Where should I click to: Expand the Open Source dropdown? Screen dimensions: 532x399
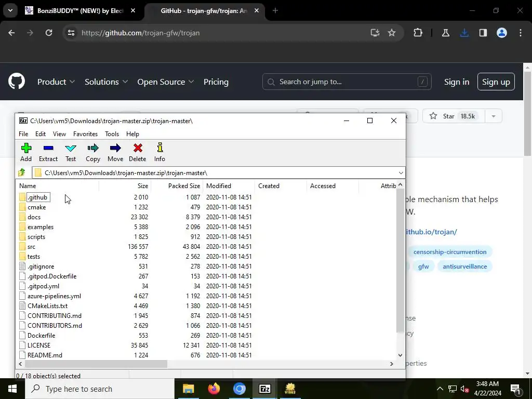click(166, 82)
